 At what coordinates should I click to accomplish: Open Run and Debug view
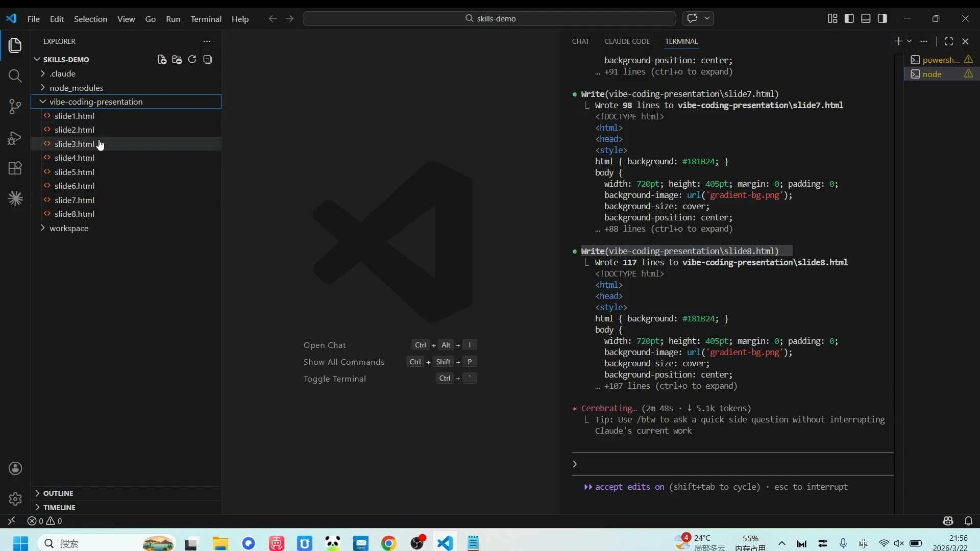tap(15, 138)
